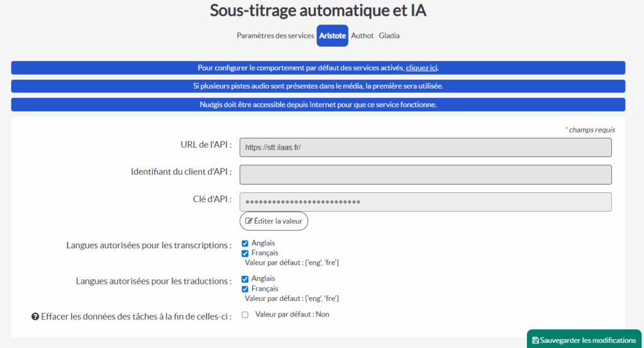This screenshot has width=644, height=348.
Task: Follow the cliquez ici link
Action: click(x=421, y=68)
